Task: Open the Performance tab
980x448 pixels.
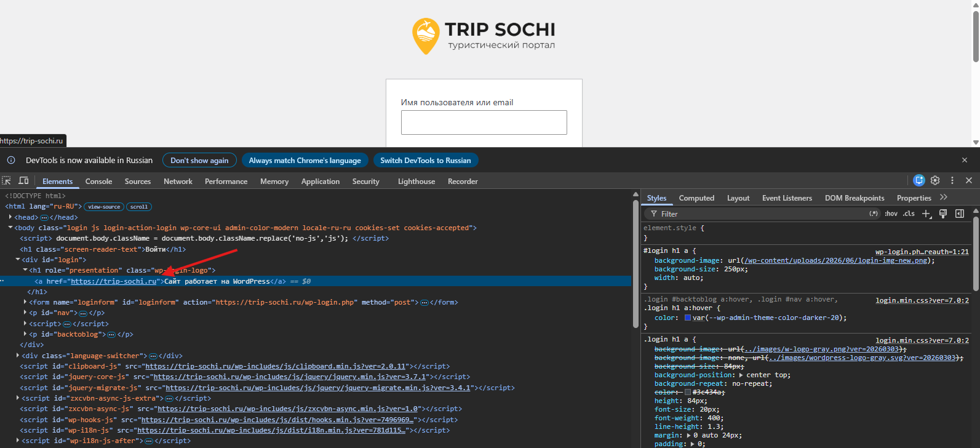Action: click(226, 182)
